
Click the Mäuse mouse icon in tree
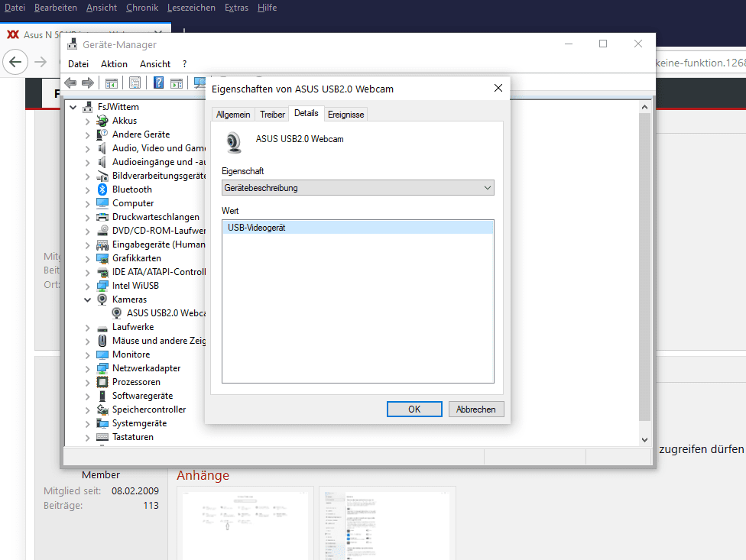(x=102, y=341)
